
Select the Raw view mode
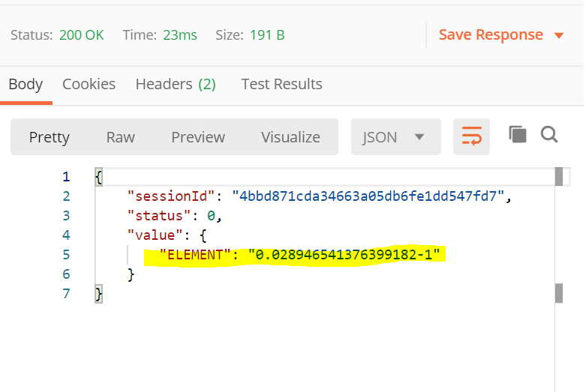pos(120,137)
